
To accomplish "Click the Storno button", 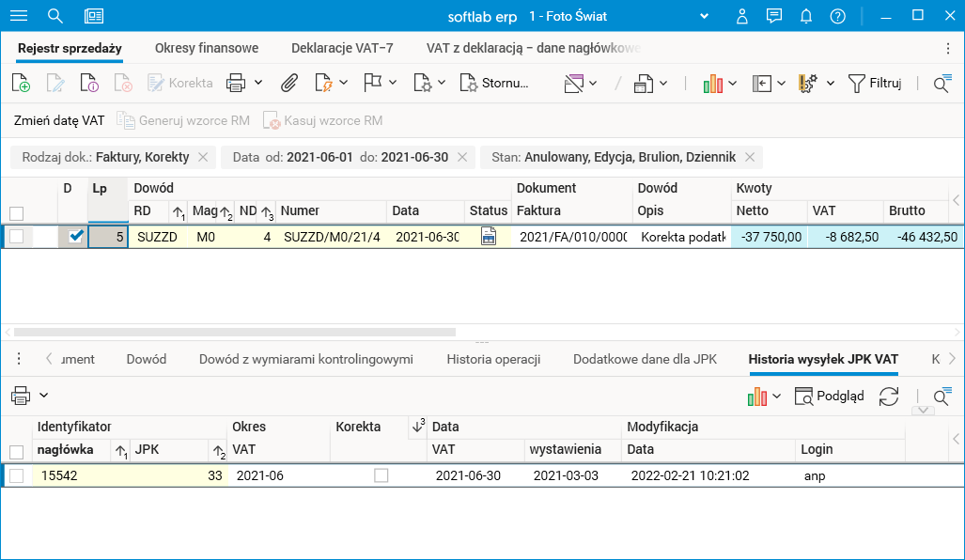I will tap(494, 83).
